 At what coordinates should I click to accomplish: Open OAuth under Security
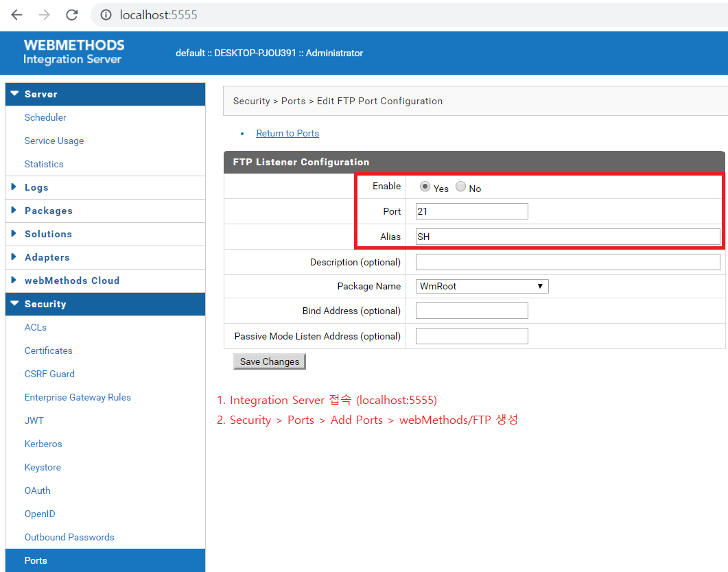[x=37, y=491]
